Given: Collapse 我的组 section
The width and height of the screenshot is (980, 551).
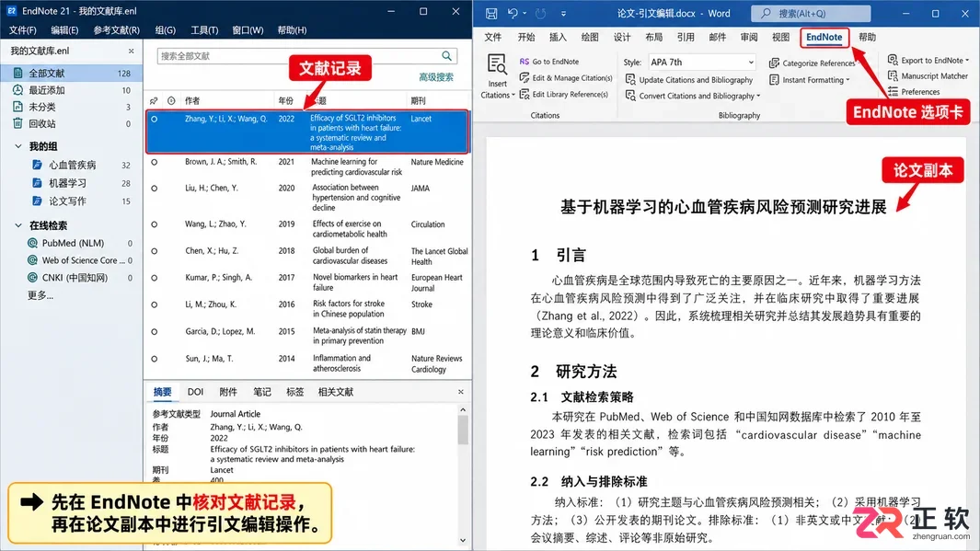Looking at the screenshot, I should [x=18, y=146].
